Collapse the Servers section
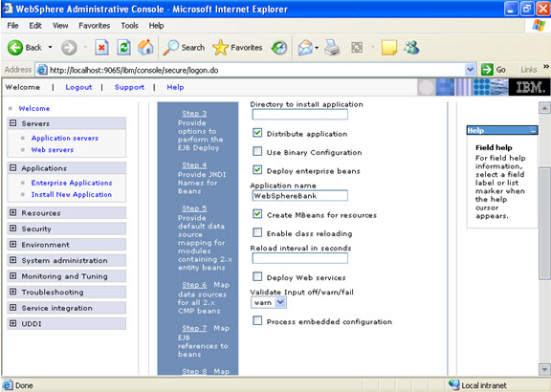Image resolution: width=551 pixels, height=392 pixels. [13, 123]
